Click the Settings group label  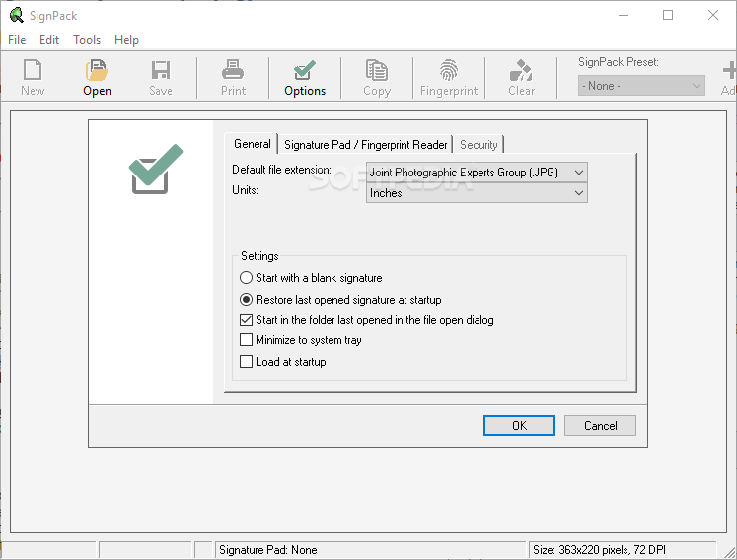click(259, 256)
